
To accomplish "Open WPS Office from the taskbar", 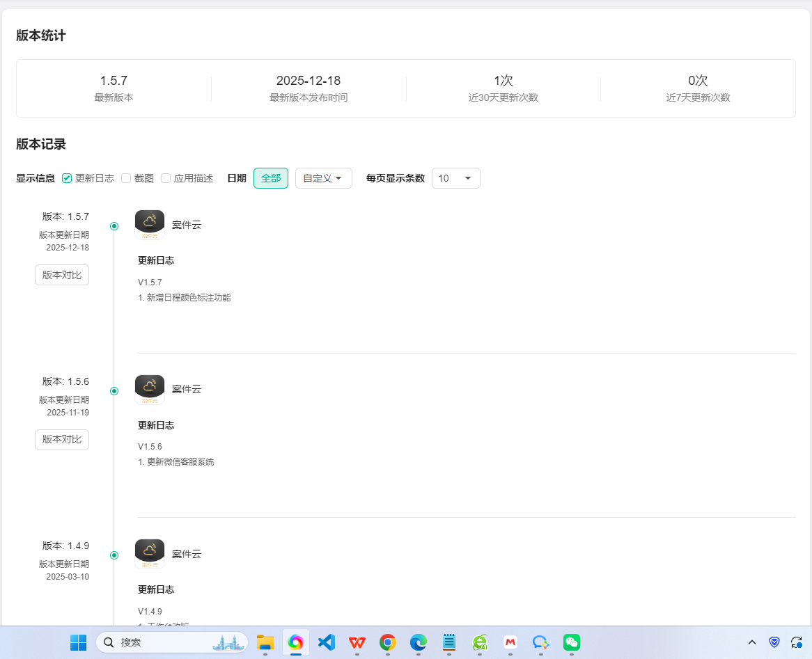I will [357, 642].
